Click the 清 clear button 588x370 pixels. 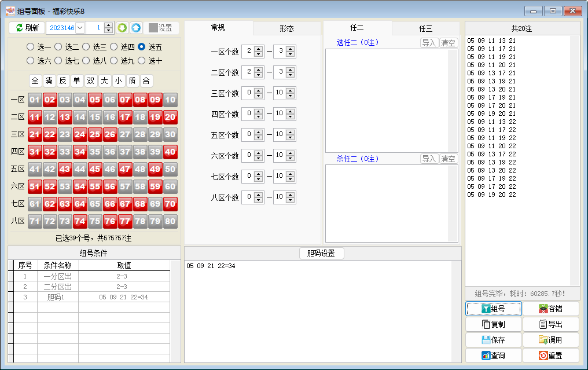[49, 80]
